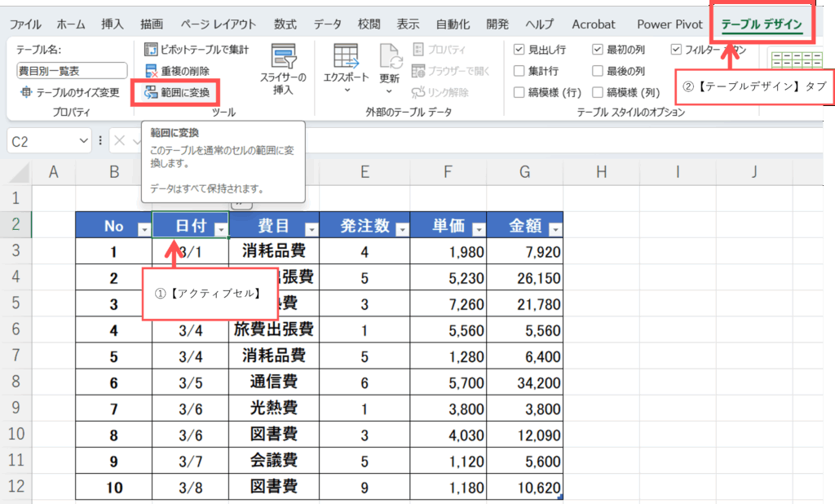Click the テーブル名 input field

point(72,71)
